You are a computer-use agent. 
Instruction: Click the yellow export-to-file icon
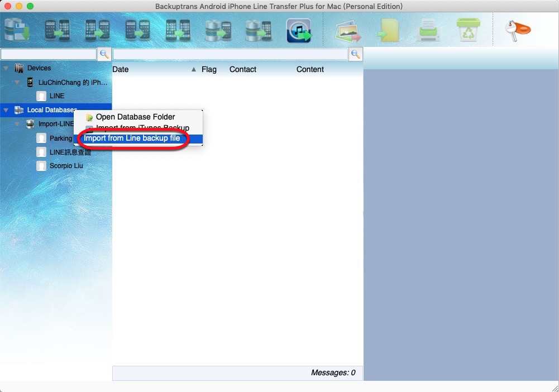[389, 30]
